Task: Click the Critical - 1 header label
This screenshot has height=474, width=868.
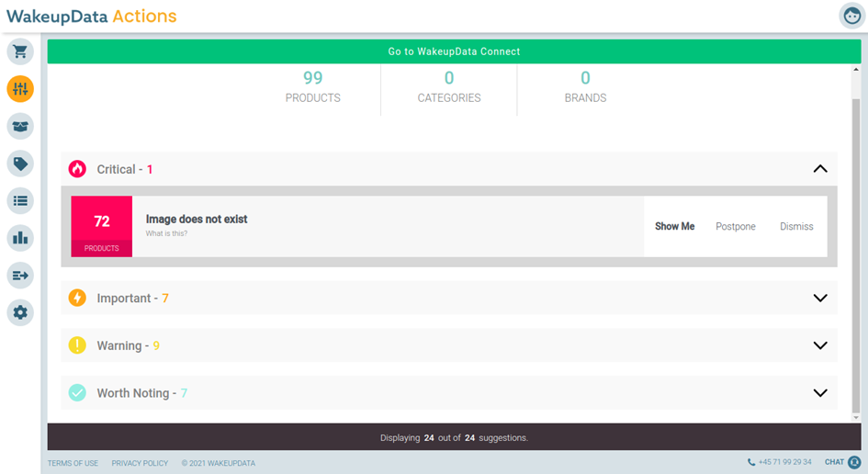Action: tap(125, 169)
